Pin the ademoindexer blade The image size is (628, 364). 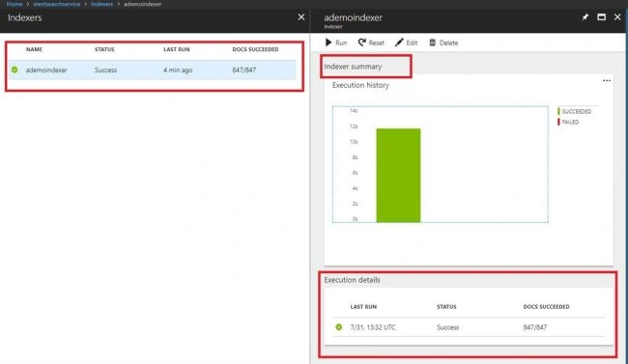[x=585, y=17]
